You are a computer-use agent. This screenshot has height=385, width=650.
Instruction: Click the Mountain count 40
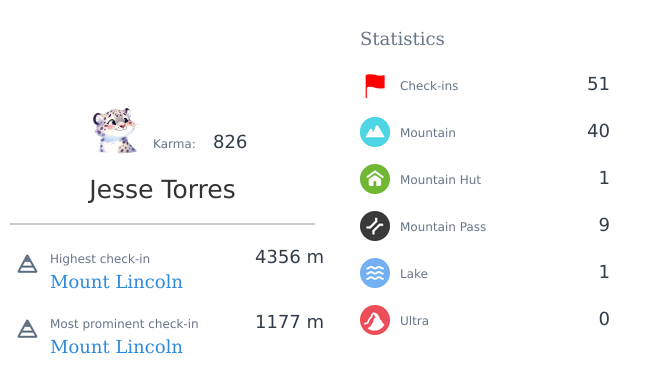(x=598, y=131)
